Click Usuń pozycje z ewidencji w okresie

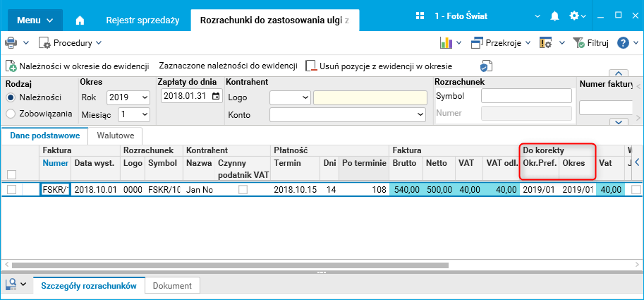379,66
